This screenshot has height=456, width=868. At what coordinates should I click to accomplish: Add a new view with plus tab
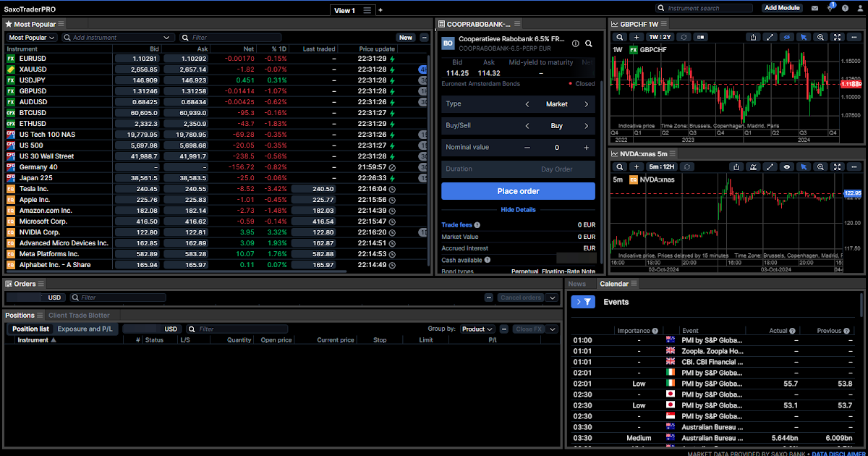(380, 10)
